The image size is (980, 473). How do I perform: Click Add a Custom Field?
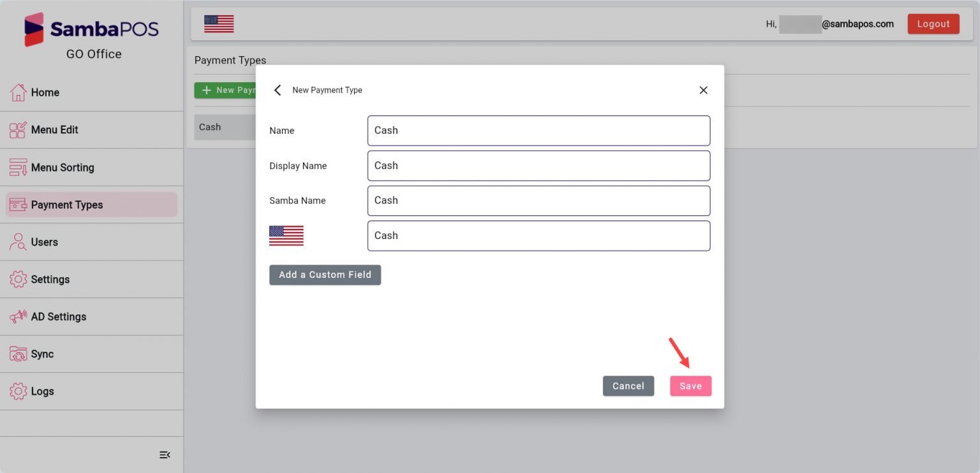click(x=325, y=275)
